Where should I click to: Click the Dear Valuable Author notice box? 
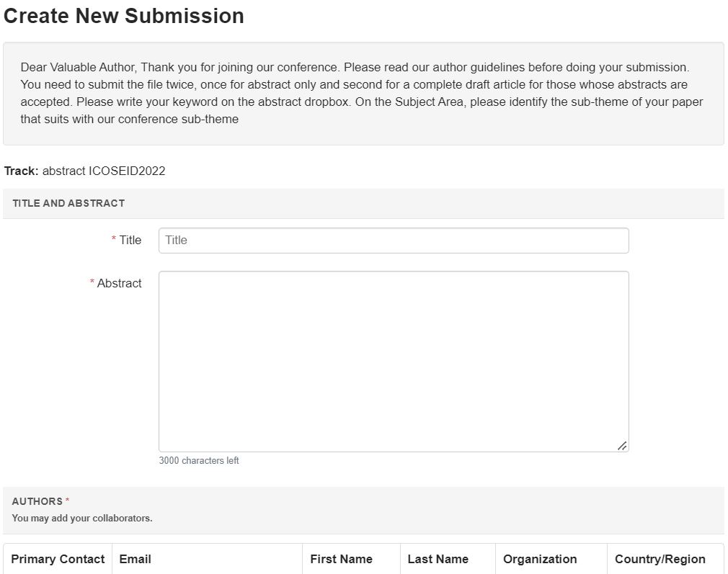pos(363,94)
